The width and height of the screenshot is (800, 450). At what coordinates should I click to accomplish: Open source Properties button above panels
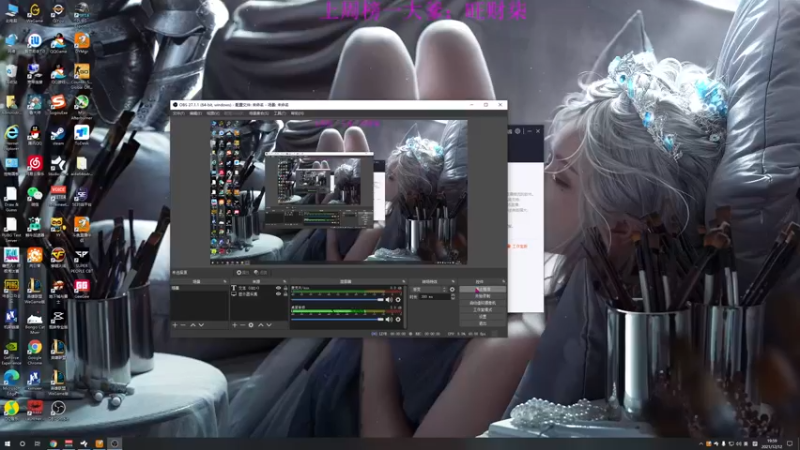pyautogui.click(x=242, y=272)
